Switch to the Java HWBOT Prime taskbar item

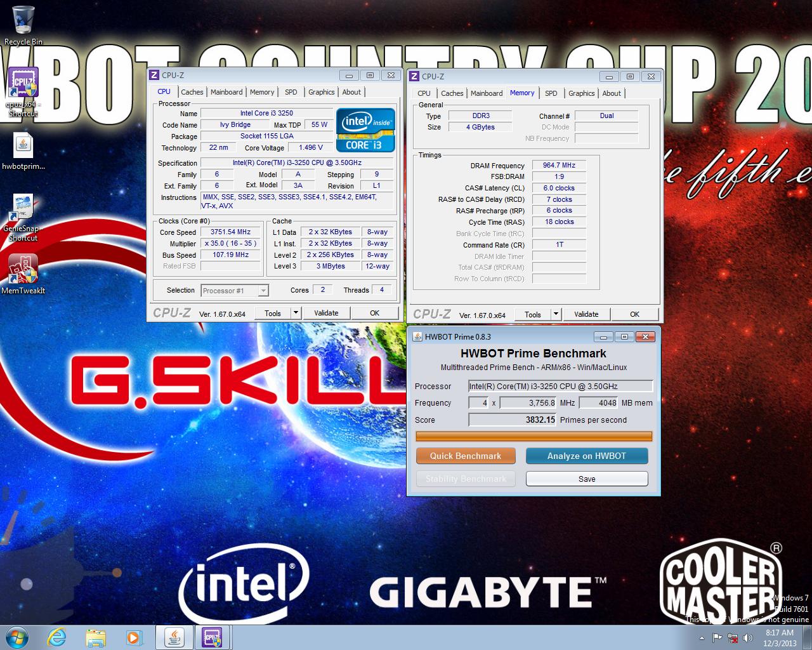[x=174, y=637]
